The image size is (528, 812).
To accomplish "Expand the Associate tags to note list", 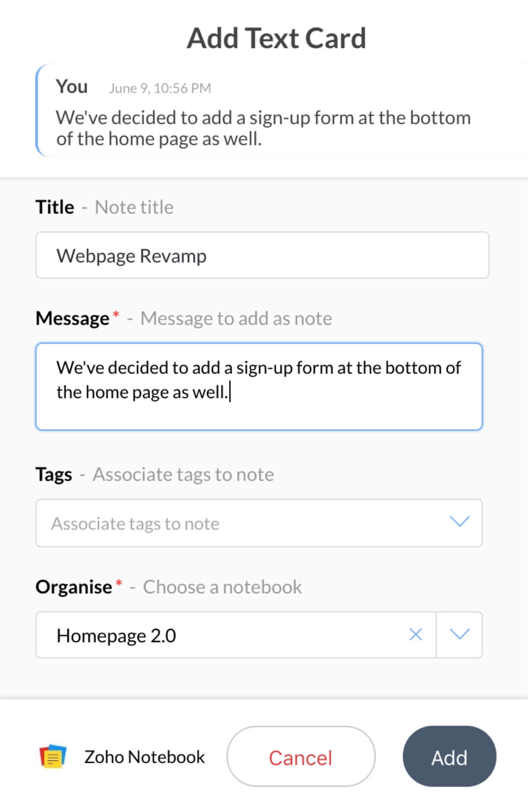I will pos(459,522).
